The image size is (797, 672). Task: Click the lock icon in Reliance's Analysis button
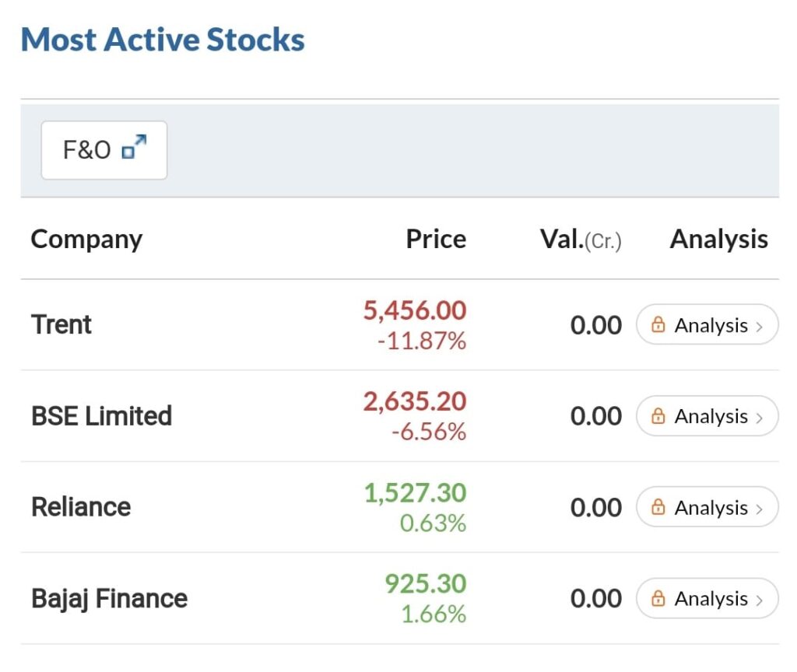pos(658,506)
